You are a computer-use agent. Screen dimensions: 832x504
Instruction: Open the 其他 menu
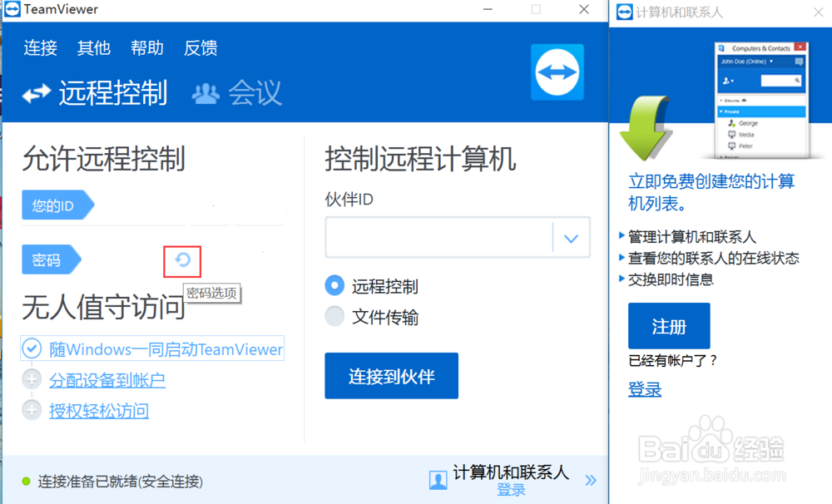coord(93,48)
